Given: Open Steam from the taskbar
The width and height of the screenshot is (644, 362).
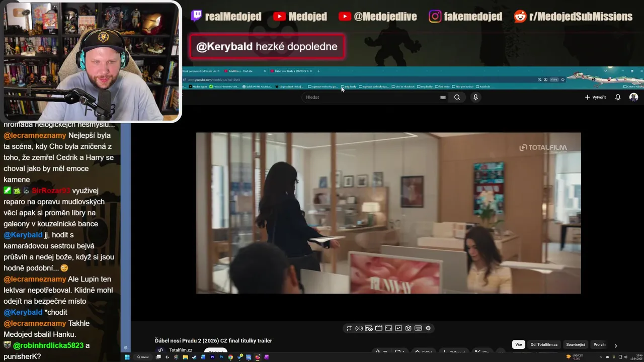Looking at the screenshot, I should point(194,357).
